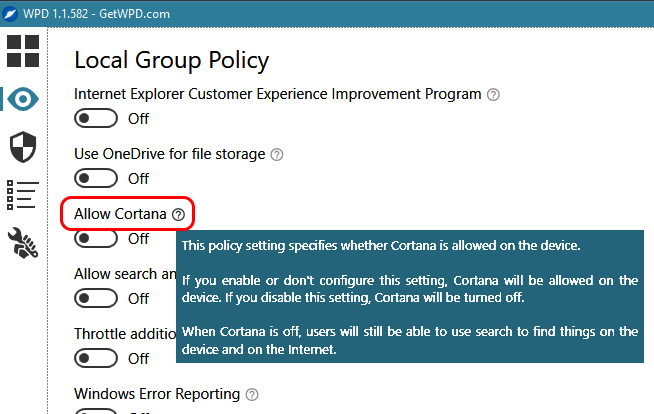Toggle the Allow search policy switch

coord(97,299)
